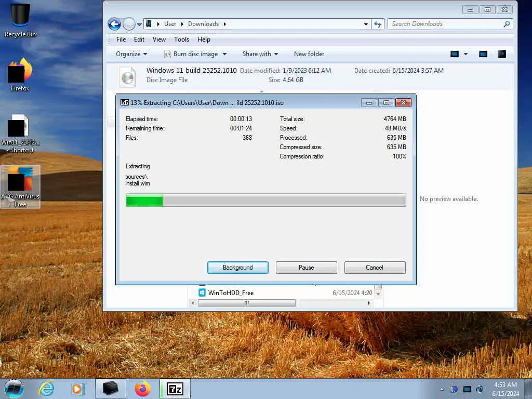Open the view options dropdown arrow
Viewport: 532px width, 399px height.
point(466,54)
